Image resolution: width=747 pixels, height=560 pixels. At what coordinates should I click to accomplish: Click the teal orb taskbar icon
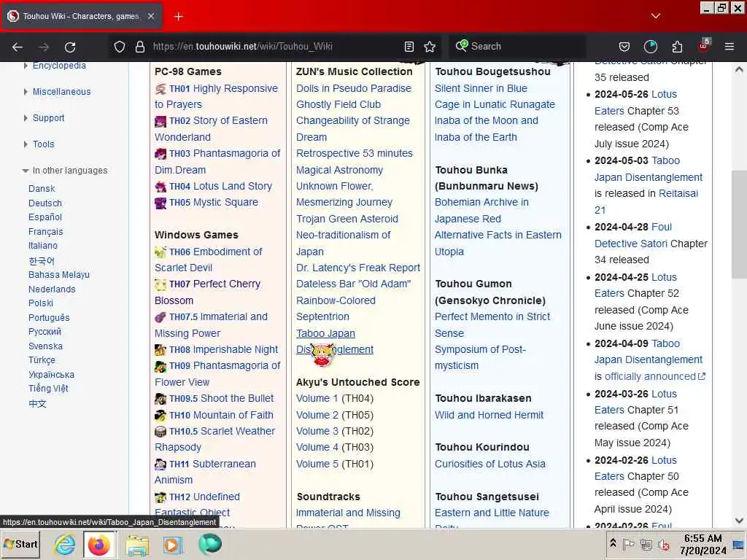coord(209,544)
